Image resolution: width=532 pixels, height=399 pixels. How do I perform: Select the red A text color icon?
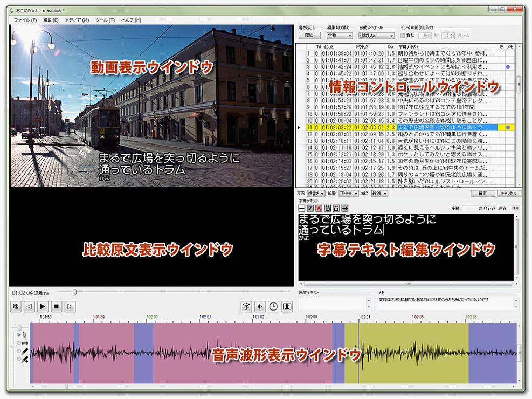tap(319, 208)
